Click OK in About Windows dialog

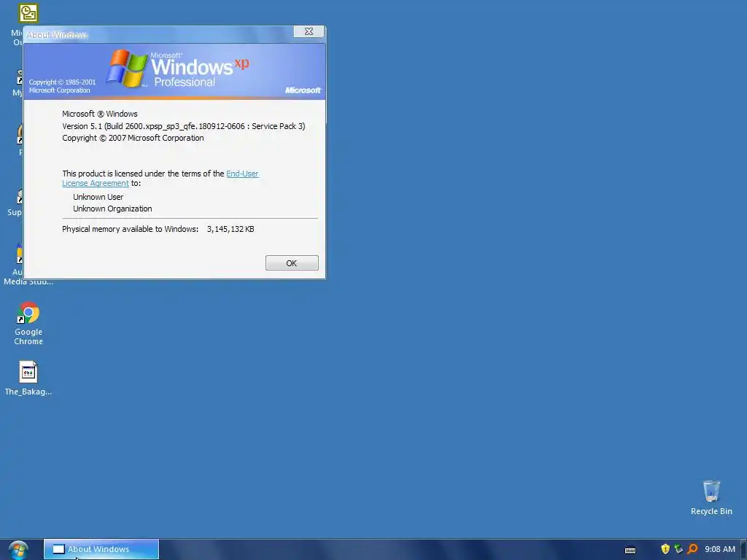point(292,262)
